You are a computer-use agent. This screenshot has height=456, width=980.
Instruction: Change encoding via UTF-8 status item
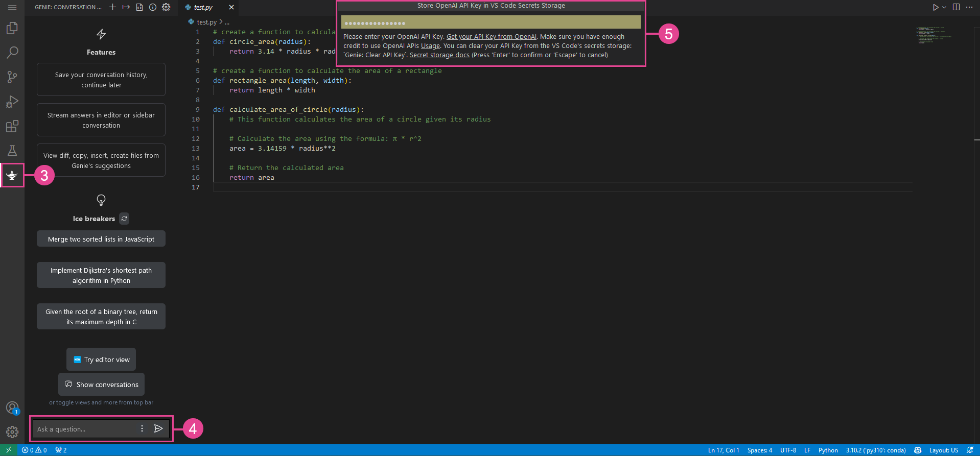tap(788, 450)
